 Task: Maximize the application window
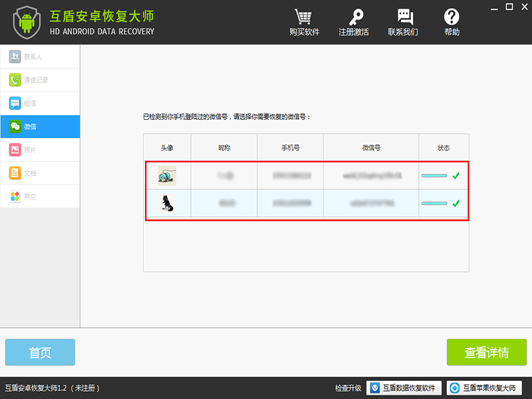pos(509,7)
